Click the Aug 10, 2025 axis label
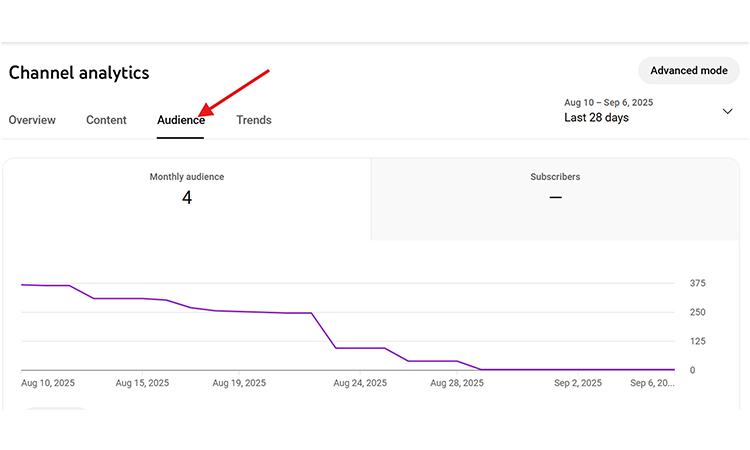Viewport: 750px width, 450px height. [x=48, y=383]
